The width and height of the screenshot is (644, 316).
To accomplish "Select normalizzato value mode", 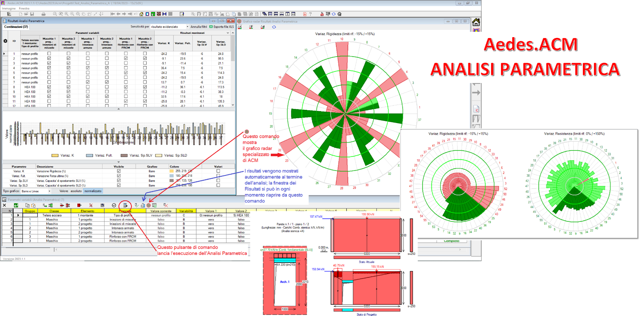I will tap(93, 191).
